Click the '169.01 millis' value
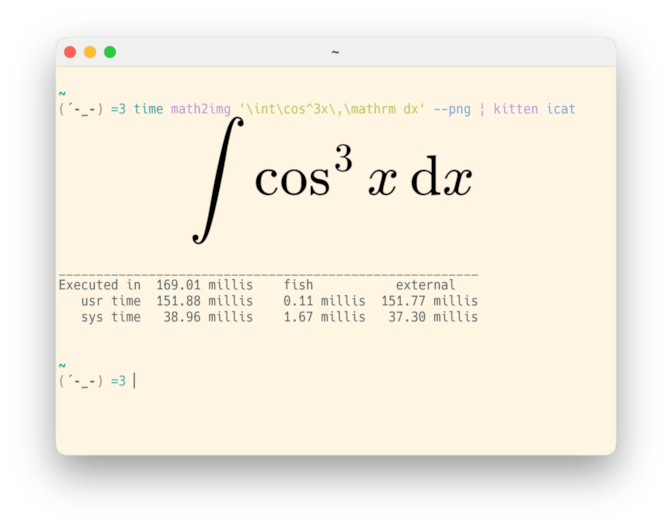 [x=204, y=285]
